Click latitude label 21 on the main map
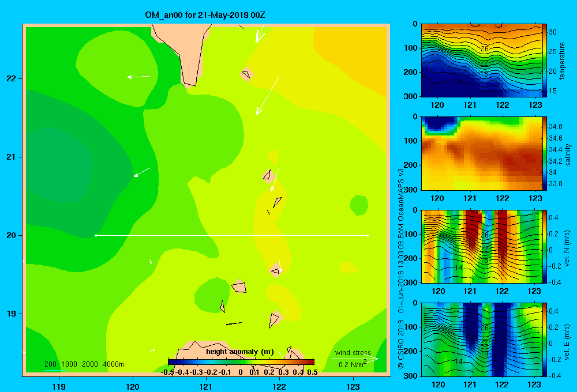 pos(11,157)
